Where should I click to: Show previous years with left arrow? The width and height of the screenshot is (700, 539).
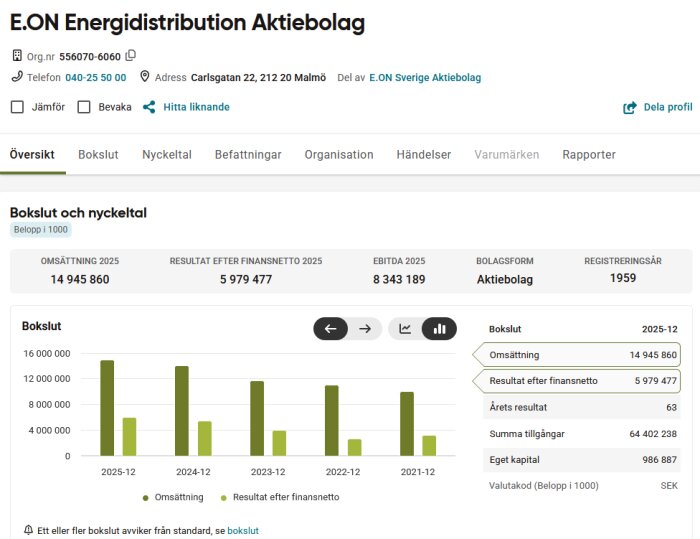click(x=330, y=329)
